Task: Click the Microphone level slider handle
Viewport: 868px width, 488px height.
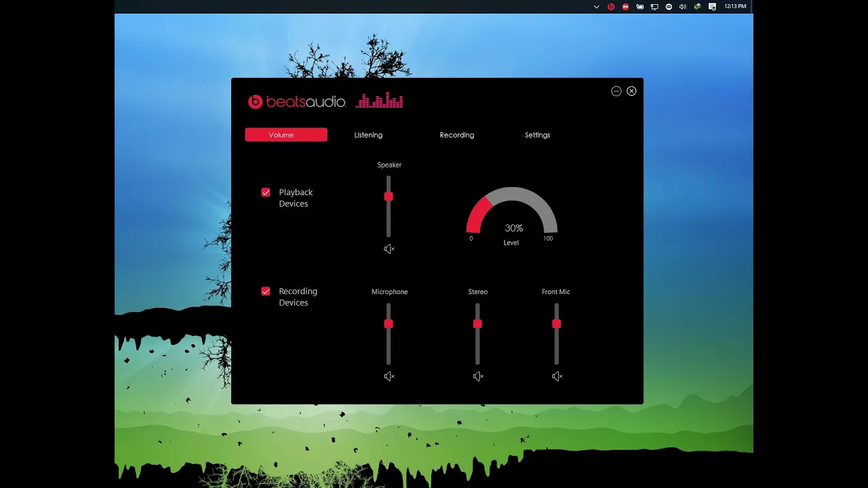Action: point(389,324)
